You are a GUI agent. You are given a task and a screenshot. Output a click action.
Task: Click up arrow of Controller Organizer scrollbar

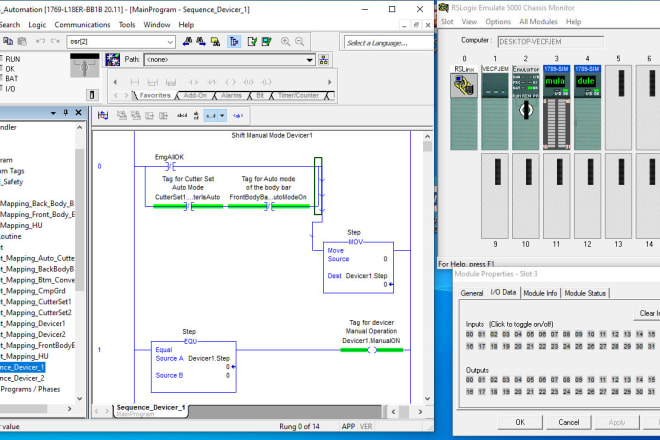coord(80,127)
